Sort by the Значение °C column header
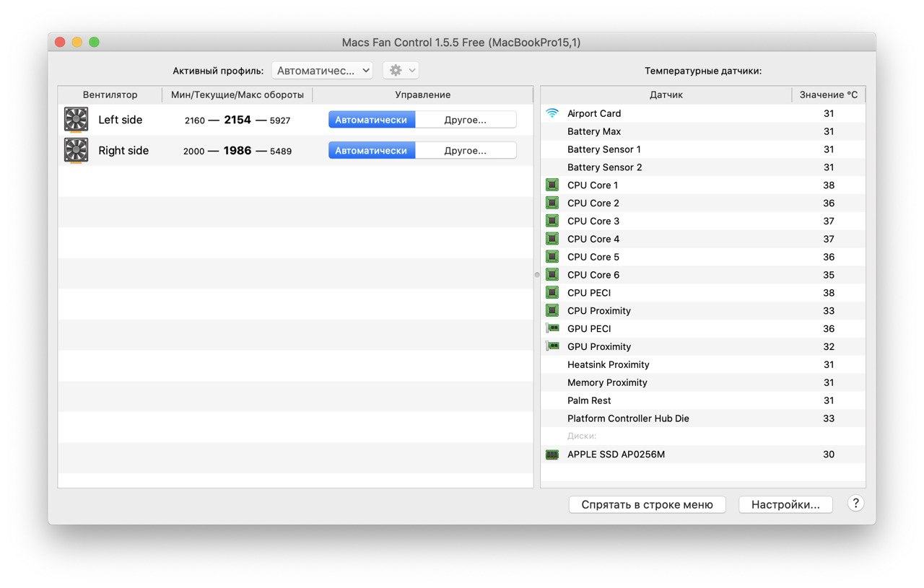Image resolution: width=924 pixels, height=588 pixels. pos(829,95)
